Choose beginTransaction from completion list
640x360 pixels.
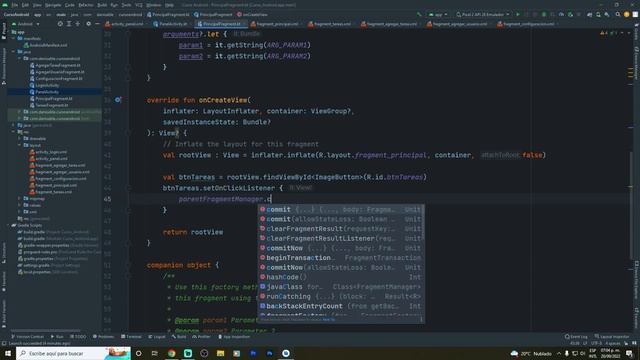(341, 258)
